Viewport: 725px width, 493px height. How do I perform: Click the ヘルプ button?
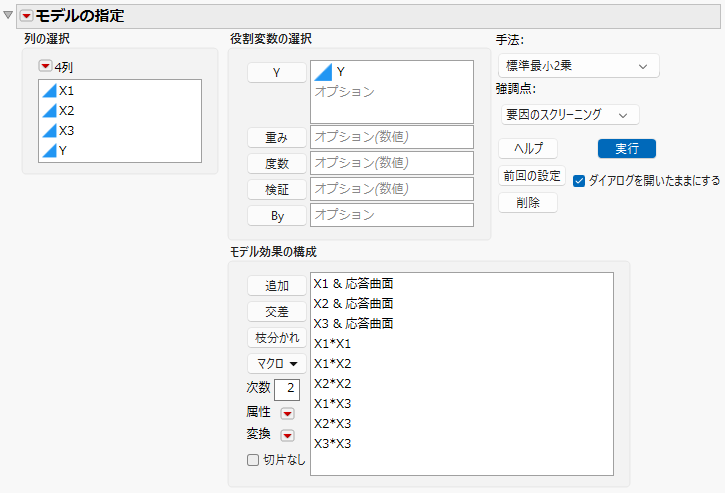pyautogui.click(x=528, y=148)
